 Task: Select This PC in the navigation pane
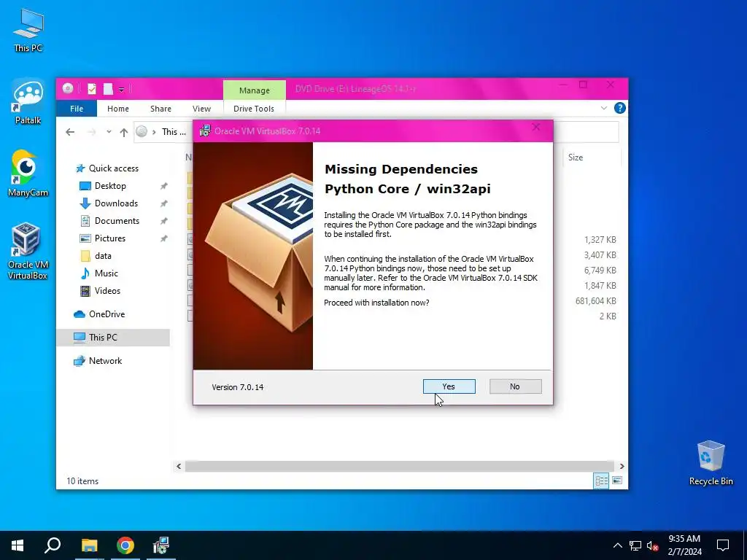(113, 337)
